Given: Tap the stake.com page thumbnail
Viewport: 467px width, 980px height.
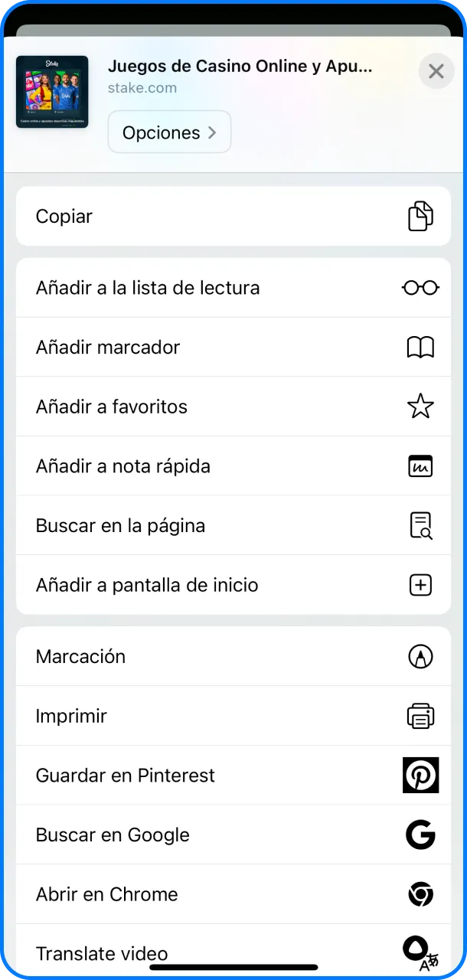Looking at the screenshot, I should click(x=52, y=92).
